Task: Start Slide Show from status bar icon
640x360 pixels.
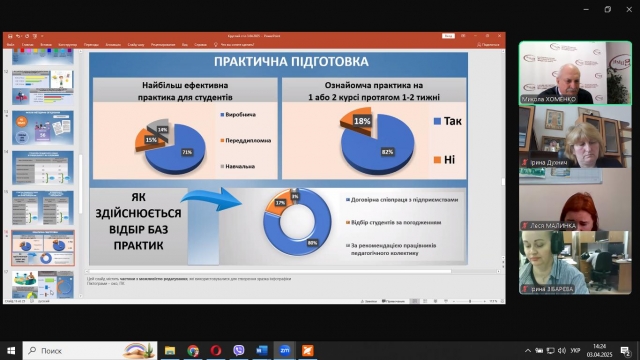Action: tap(446, 301)
